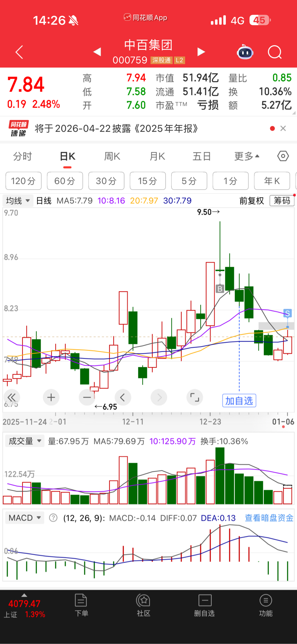Open 查看暗盘资金 link
Image resolution: width=297 pixels, height=644 pixels.
click(x=269, y=518)
